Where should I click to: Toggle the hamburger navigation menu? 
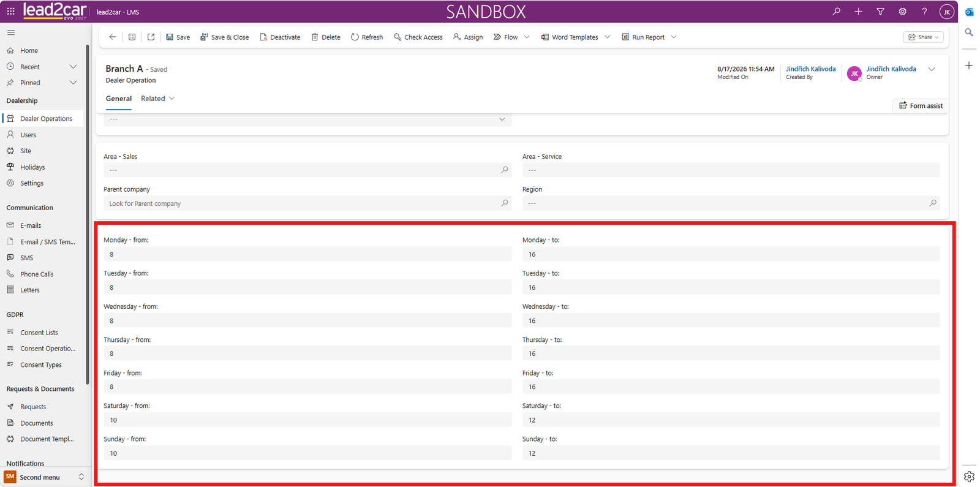click(11, 32)
